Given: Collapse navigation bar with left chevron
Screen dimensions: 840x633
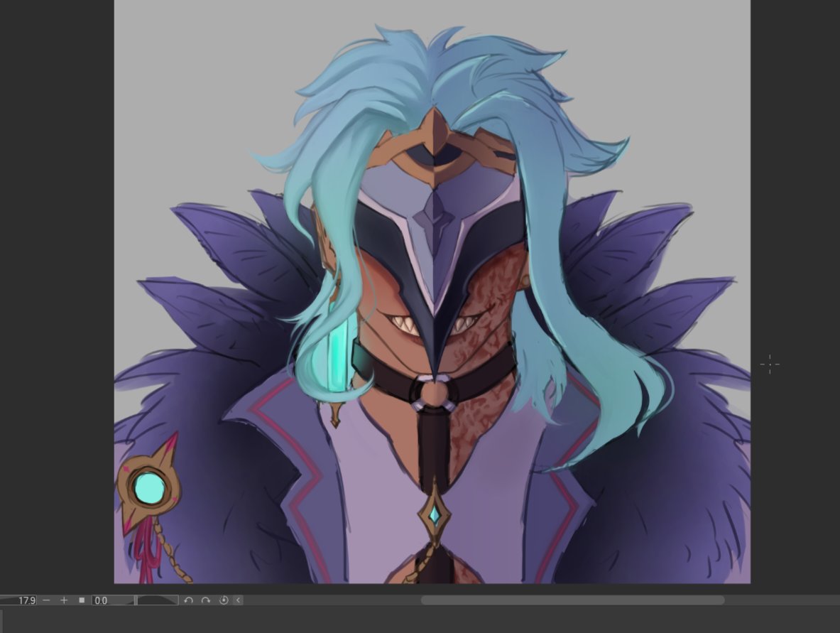Looking at the screenshot, I should pyautogui.click(x=239, y=600).
